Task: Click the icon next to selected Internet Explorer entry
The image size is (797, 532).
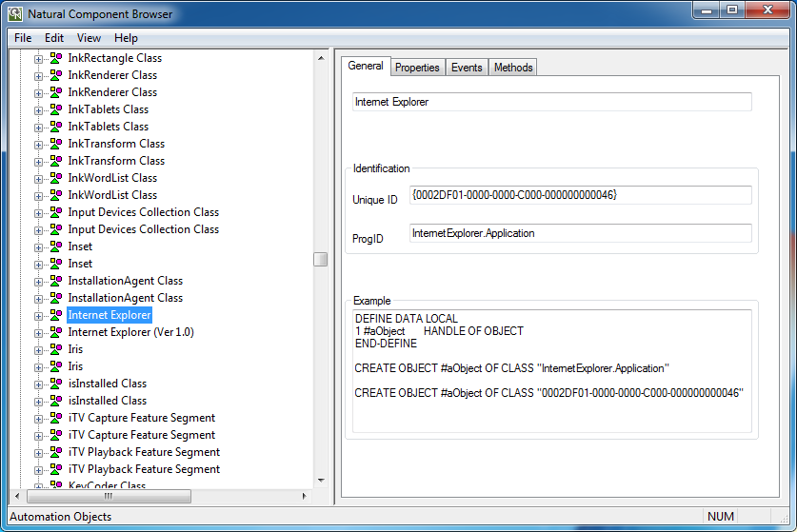Action: coord(56,315)
